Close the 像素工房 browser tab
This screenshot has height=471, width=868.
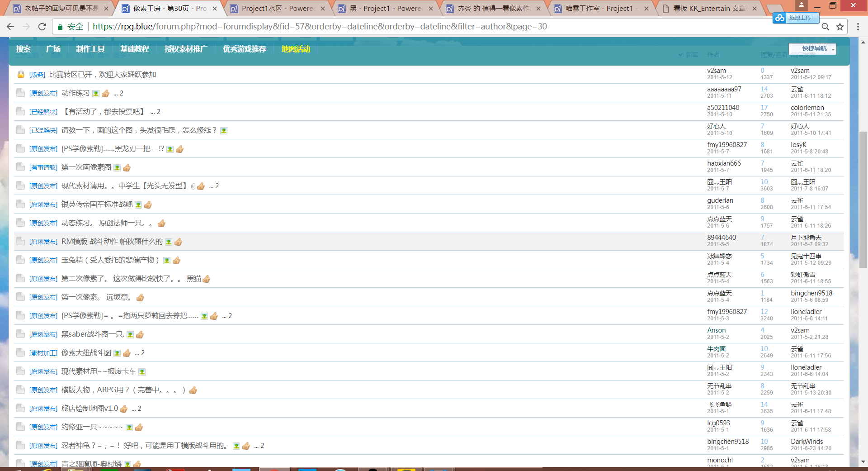(x=215, y=9)
